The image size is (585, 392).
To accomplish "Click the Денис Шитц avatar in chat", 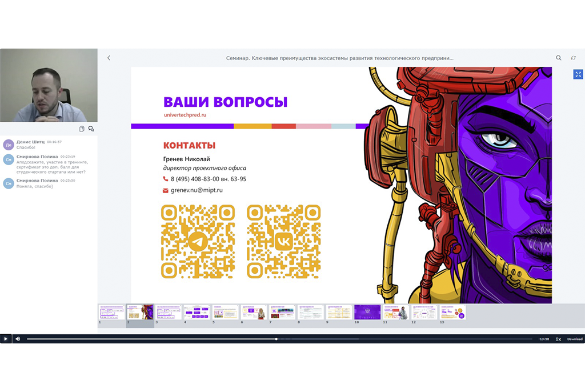I will (x=9, y=145).
